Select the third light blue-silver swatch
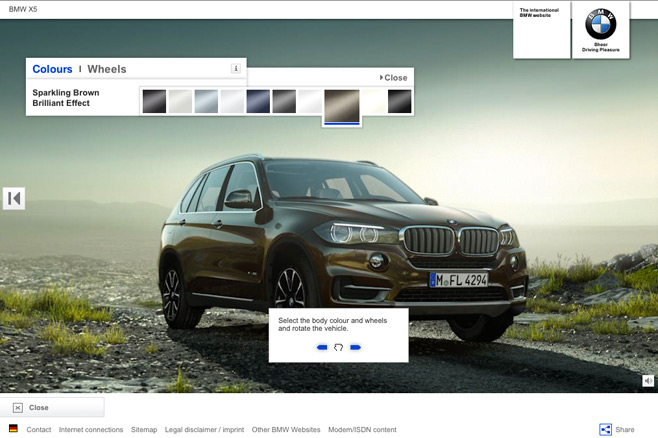This screenshot has height=438, width=658. coord(206,101)
